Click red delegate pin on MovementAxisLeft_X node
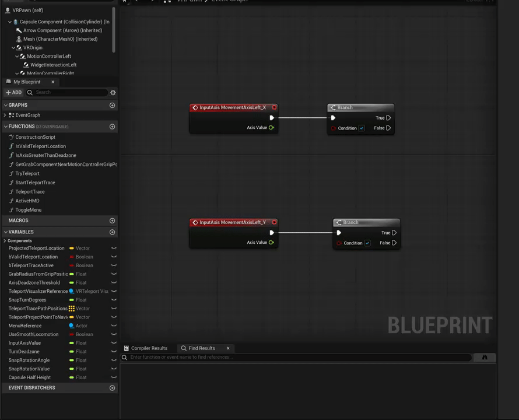519x420 pixels. pyautogui.click(x=275, y=107)
